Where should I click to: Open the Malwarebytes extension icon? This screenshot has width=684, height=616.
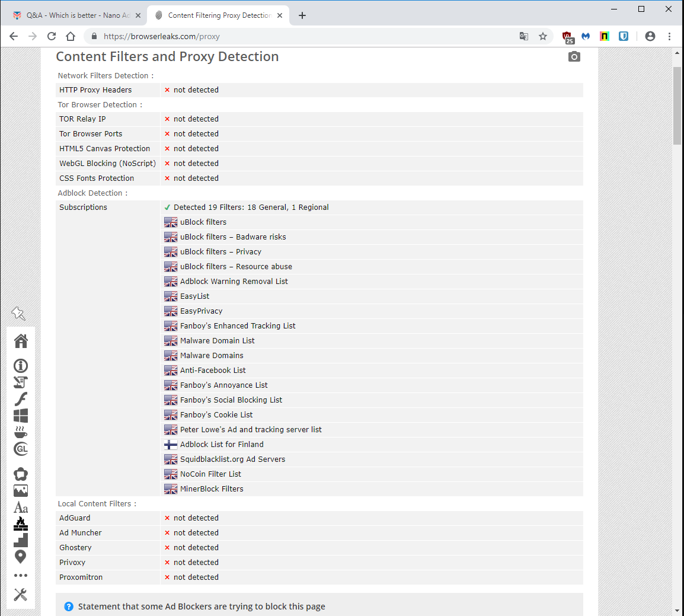pos(586,36)
